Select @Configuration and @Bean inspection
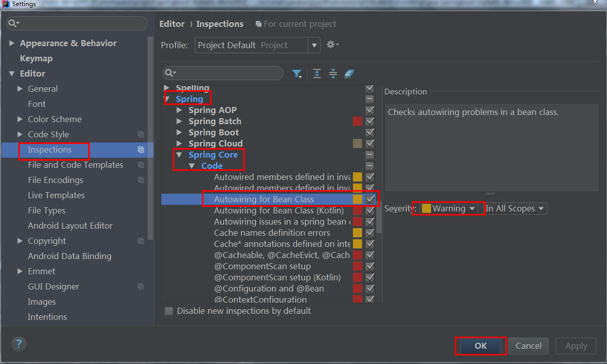 click(x=269, y=288)
